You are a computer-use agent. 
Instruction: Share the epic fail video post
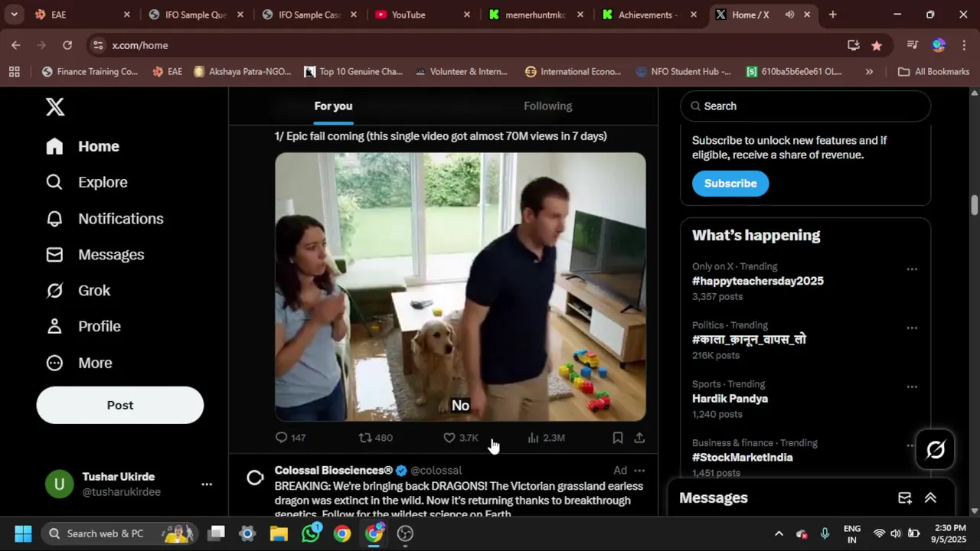[x=639, y=438]
